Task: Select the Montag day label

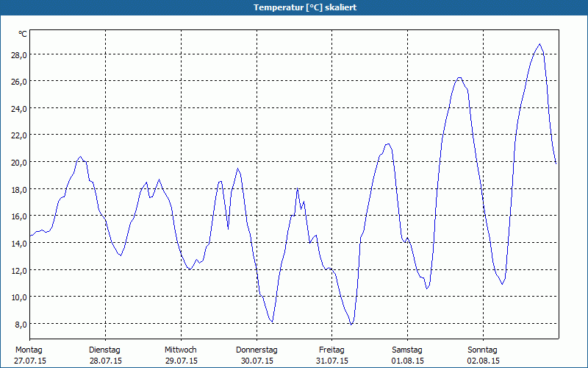Action: [29, 350]
